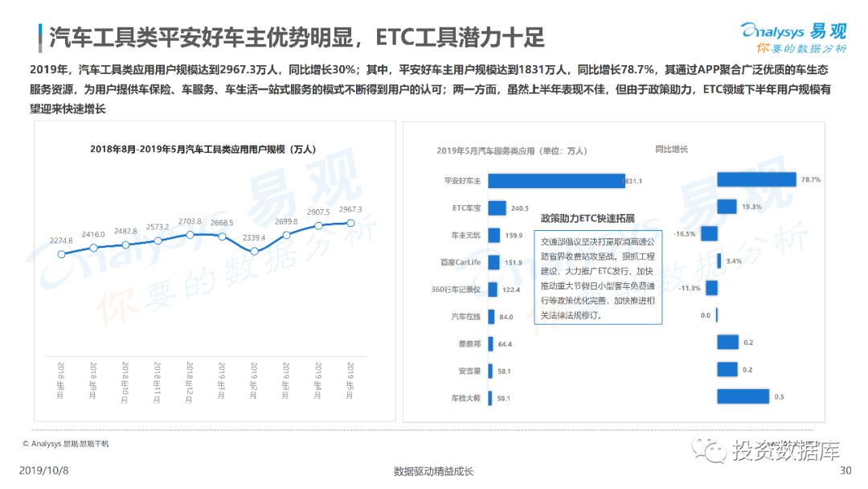
Task: Click the 汽车在线 bar valued 84.0
Action: coord(491,316)
